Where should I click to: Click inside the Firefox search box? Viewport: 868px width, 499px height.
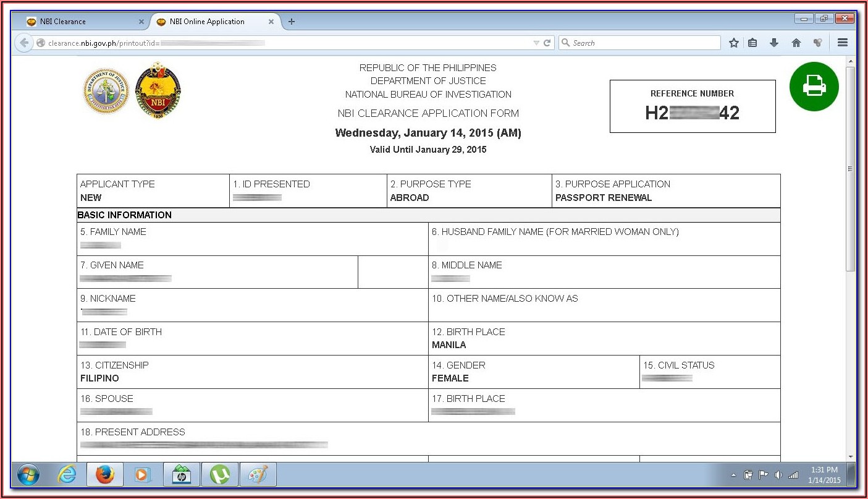(x=643, y=43)
